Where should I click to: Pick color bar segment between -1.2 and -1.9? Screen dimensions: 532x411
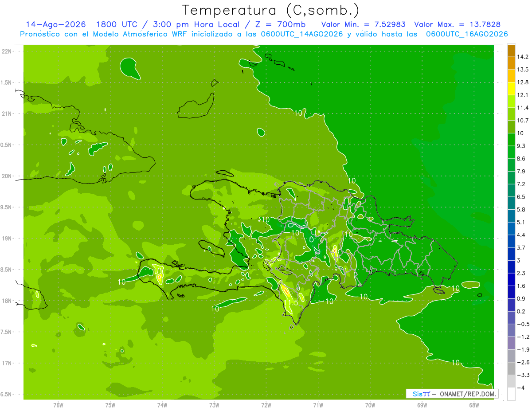coord(511,343)
